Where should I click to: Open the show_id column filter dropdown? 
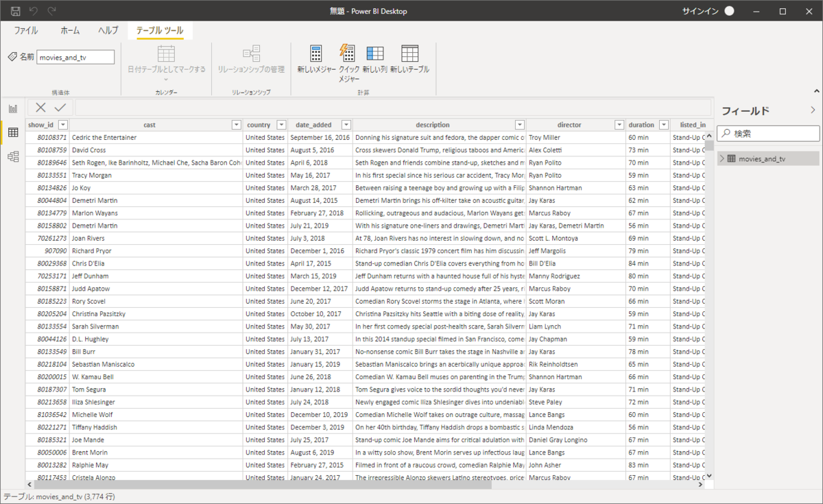(x=63, y=125)
